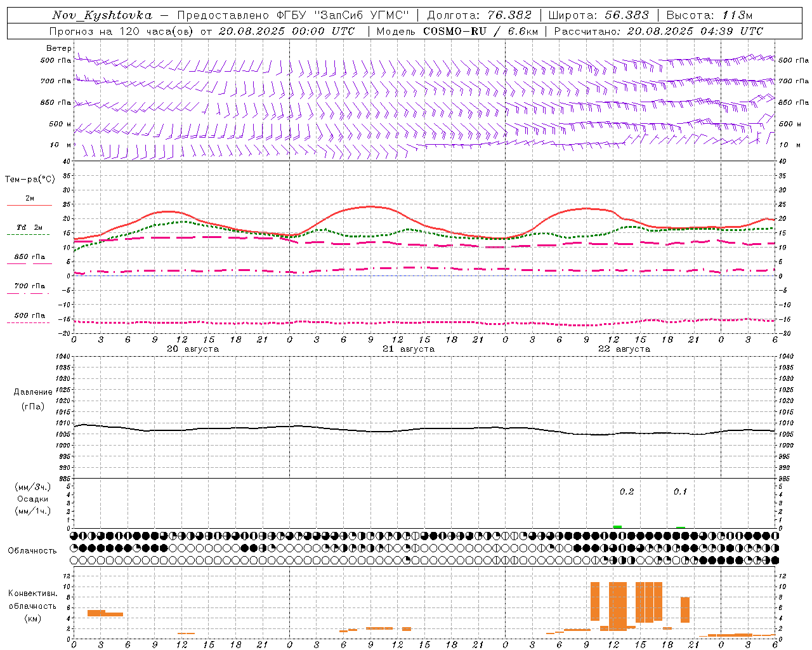Click the 'Модель COSMO-RU / 6.6км' label
This screenshot has width=812, height=650.
coord(457,31)
